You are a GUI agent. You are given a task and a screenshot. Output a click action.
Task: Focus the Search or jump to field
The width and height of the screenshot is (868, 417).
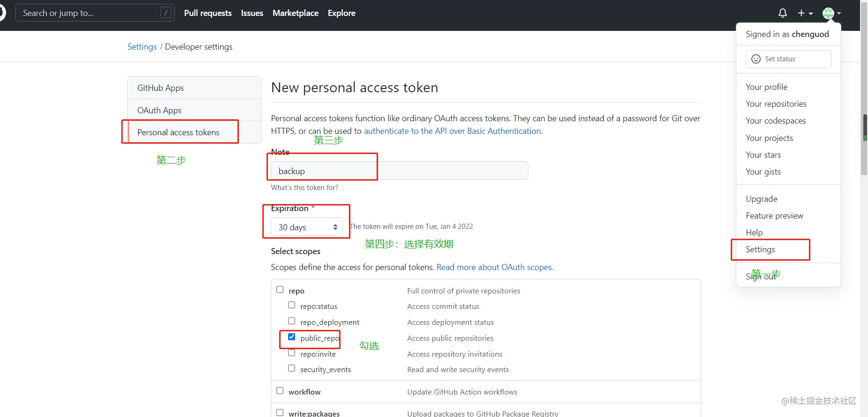point(95,13)
